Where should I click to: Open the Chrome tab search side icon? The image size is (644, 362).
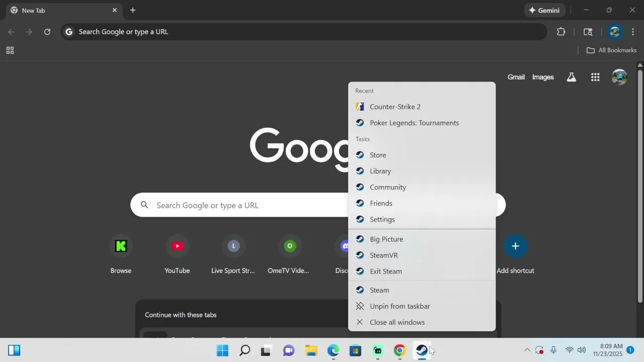coord(588,32)
